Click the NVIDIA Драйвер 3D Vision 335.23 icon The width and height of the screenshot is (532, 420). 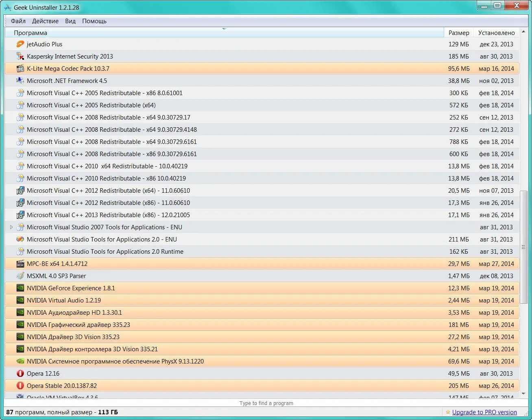20,337
